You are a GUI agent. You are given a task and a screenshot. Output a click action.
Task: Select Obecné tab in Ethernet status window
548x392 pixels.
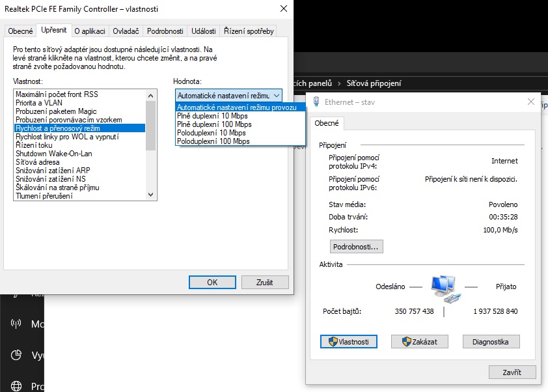[327, 123]
